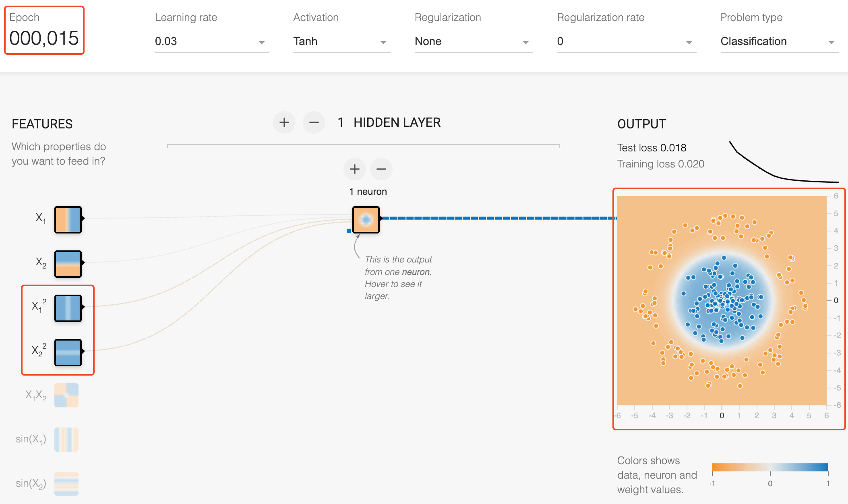Image resolution: width=848 pixels, height=504 pixels.
Task: Remove a hidden layer with minus button
Action: 314,122
